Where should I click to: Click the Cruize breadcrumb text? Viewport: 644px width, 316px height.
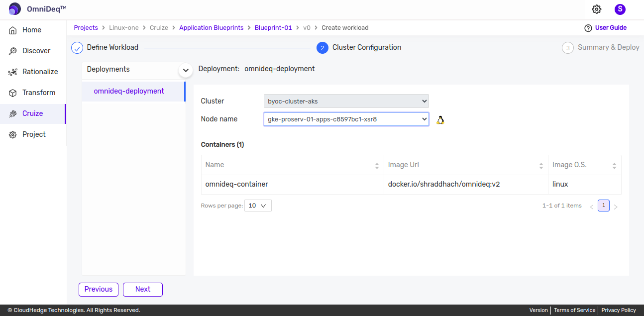point(159,28)
